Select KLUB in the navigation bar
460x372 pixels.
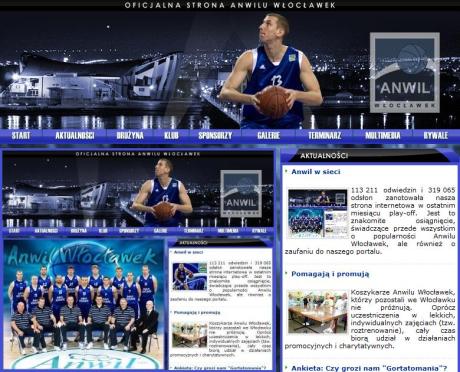coord(171,135)
